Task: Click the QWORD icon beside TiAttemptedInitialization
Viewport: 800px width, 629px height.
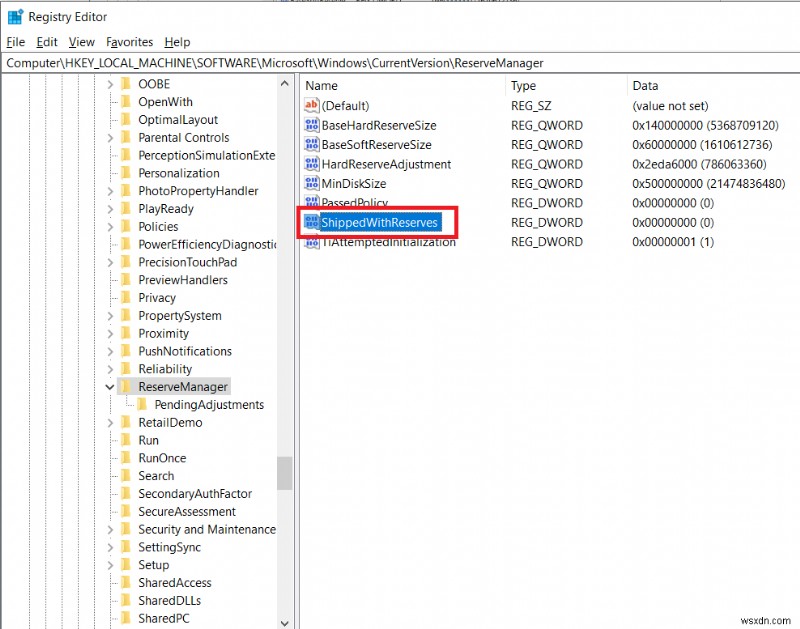Action: coord(310,242)
